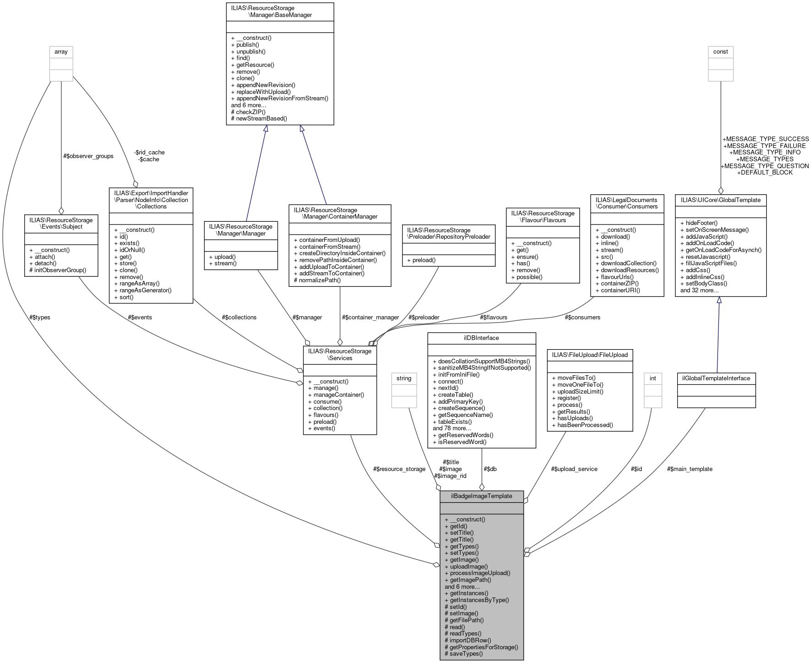Click the doesCollationSupportMB4Strings() method

pyautogui.click(x=481, y=361)
